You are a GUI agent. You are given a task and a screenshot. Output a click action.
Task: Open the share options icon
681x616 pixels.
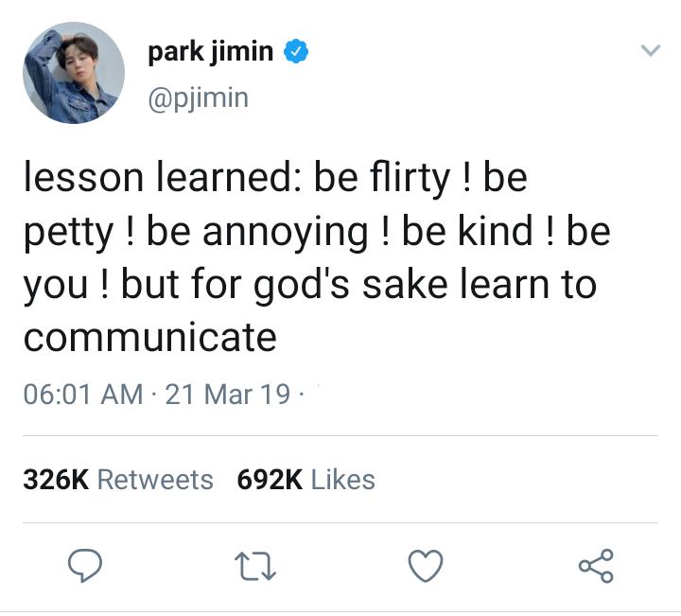[596, 566]
